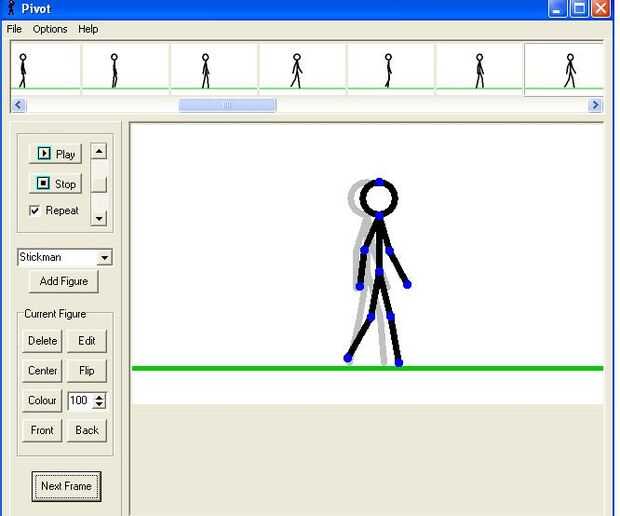The width and height of the screenshot is (620, 516).
Task: Click the Play button
Action: tap(55, 154)
